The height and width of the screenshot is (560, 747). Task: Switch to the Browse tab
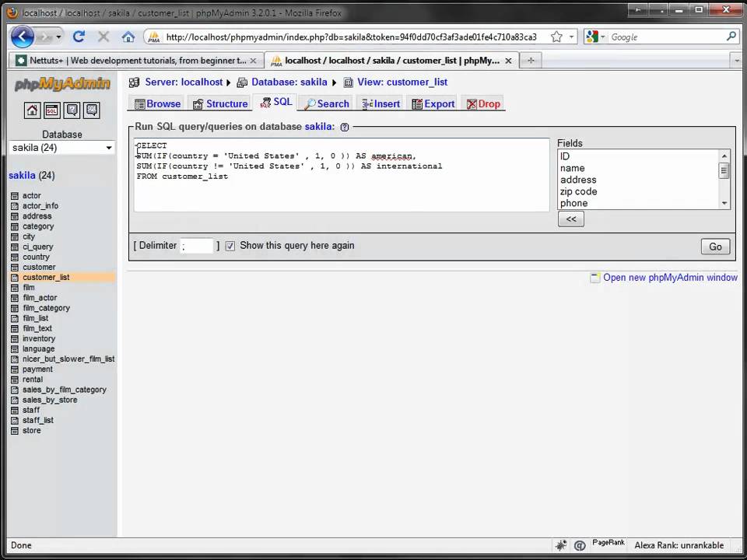pos(158,103)
